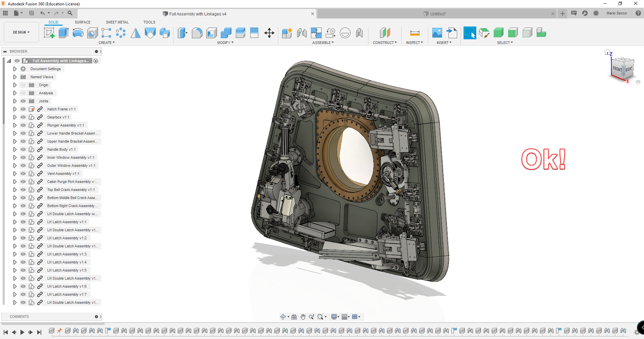This screenshot has height=339, width=644.
Task: Select the Pan tool in the navigation bar
Action: (303, 317)
